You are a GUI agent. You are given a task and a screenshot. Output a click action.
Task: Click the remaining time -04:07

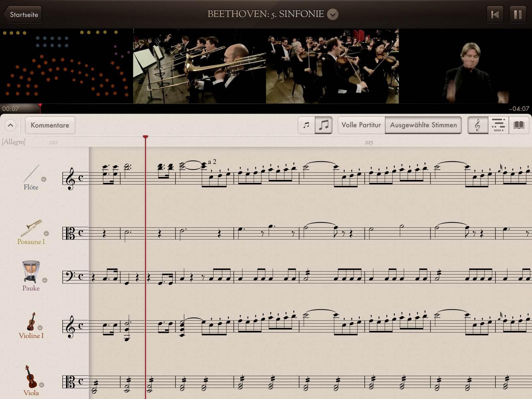[x=519, y=109]
